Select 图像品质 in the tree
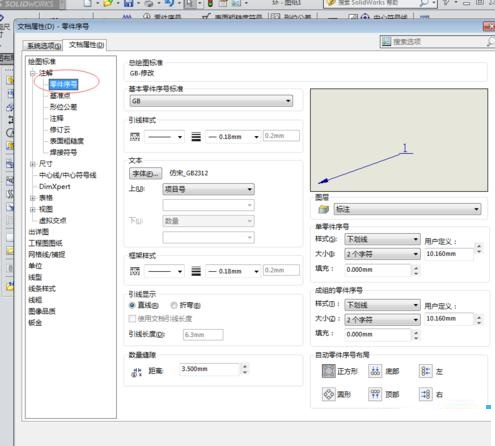This screenshot has width=495, height=446. (x=42, y=311)
